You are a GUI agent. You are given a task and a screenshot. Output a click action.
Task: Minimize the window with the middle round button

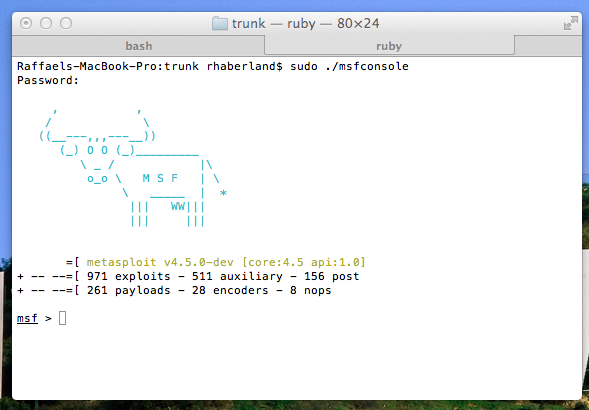click(x=46, y=23)
